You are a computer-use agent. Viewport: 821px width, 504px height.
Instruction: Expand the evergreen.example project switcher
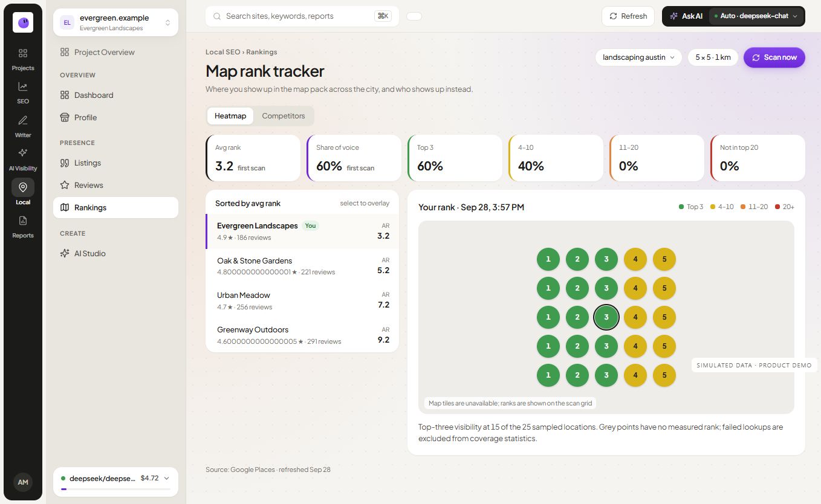click(x=115, y=22)
